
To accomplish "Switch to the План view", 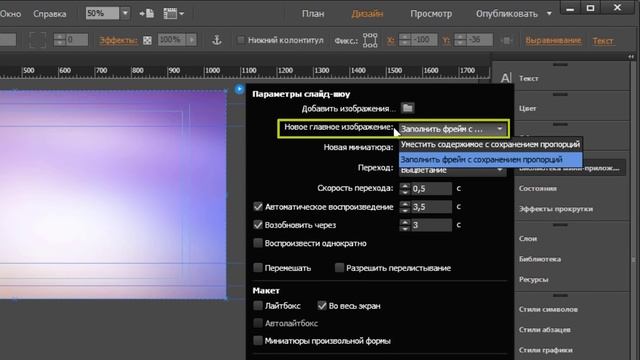I will pyautogui.click(x=313, y=14).
